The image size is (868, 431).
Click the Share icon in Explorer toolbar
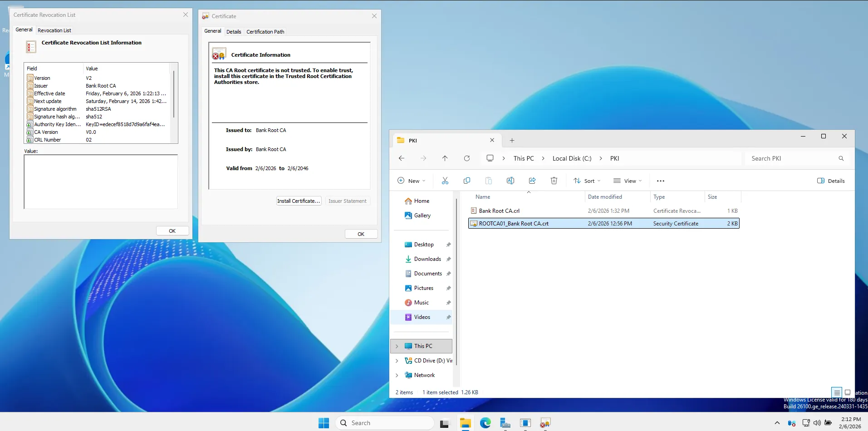coord(532,181)
